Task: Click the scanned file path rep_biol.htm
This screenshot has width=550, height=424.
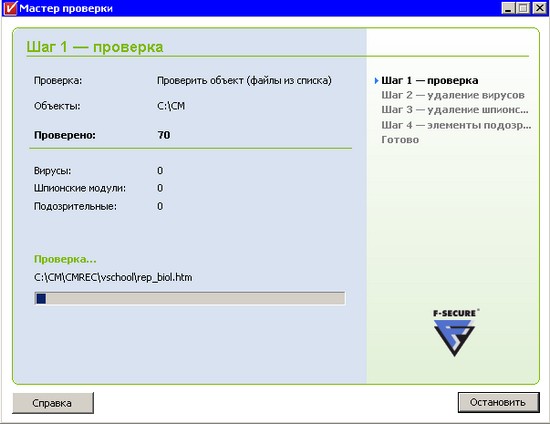Action: coord(113,277)
